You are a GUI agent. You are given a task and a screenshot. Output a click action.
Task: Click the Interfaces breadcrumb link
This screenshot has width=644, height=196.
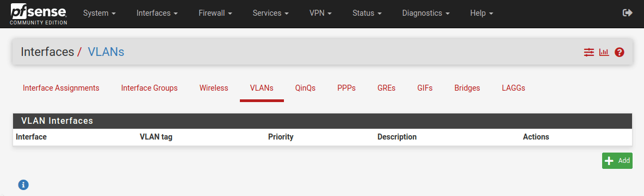47,52
